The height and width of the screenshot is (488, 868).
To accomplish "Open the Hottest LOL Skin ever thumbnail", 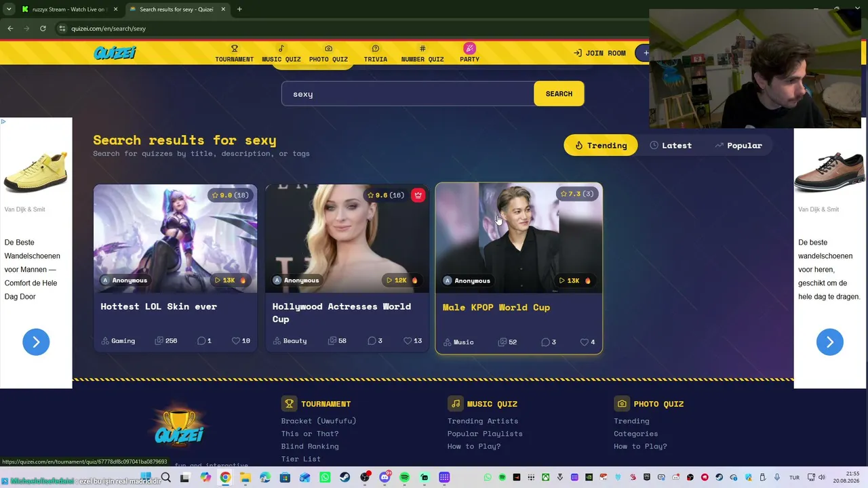I will point(175,239).
